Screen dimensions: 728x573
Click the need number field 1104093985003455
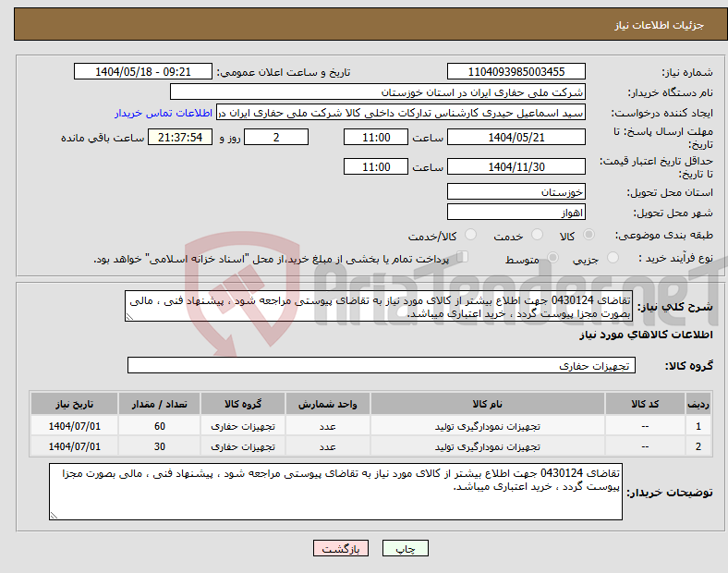(516, 71)
